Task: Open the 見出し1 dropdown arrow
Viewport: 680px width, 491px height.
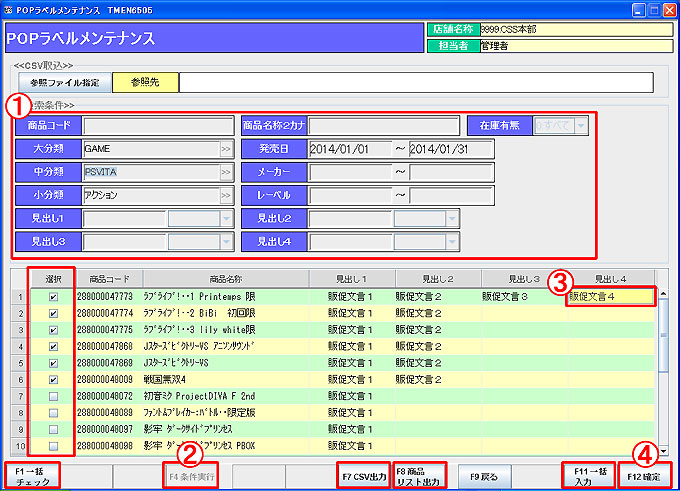Action: click(226, 219)
